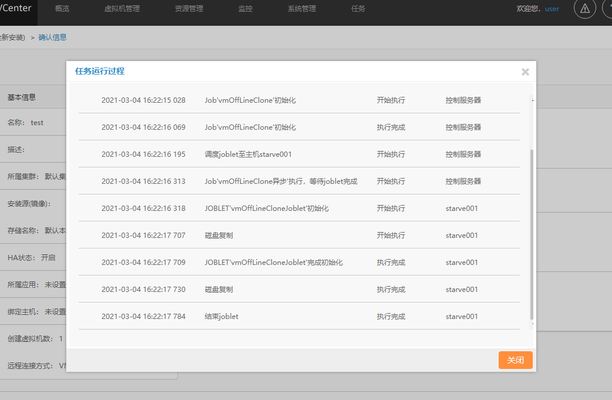Click 执行完成 status in 16:22:16 069 row
The width and height of the screenshot is (612, 400).
click(391, 127)
